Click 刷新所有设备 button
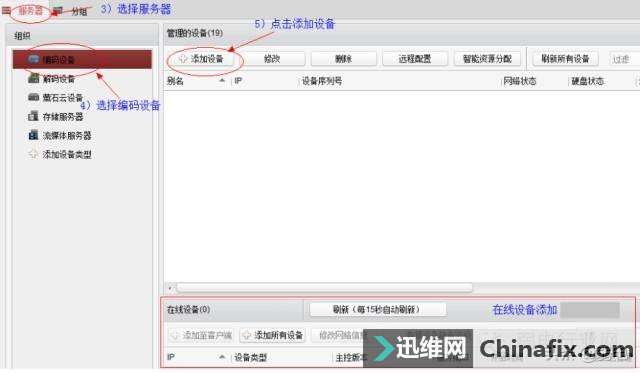This screenshot has height=373, width=640. 565,59
